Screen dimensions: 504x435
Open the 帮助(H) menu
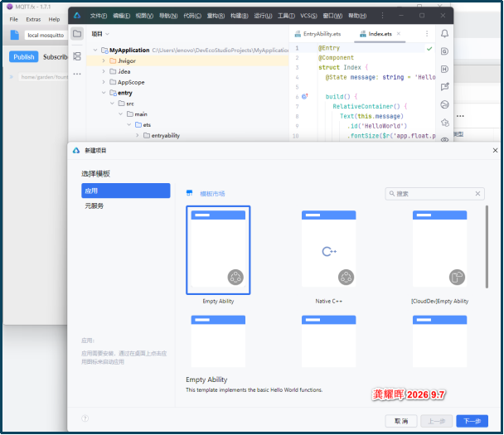pos(357,16)
